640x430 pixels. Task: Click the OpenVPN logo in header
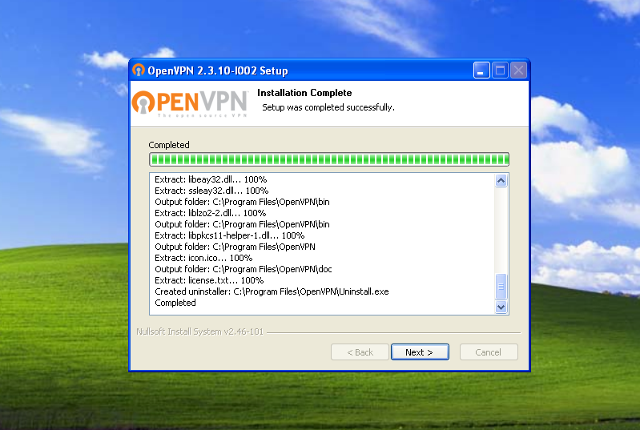(x=190, y=103)
